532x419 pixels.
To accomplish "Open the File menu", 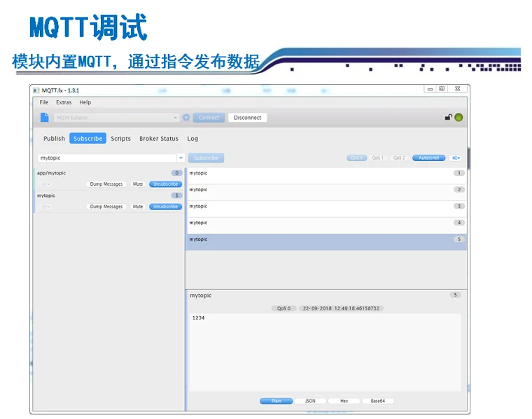I will pos(44,102).
